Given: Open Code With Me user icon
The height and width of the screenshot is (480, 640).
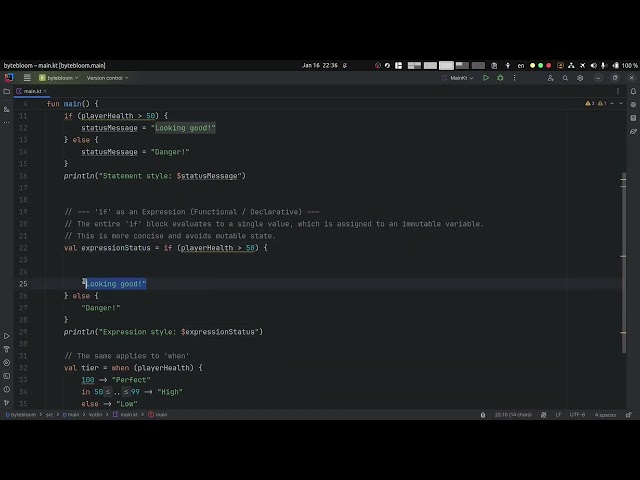Looking at the screenshot, I should [550, 78].
